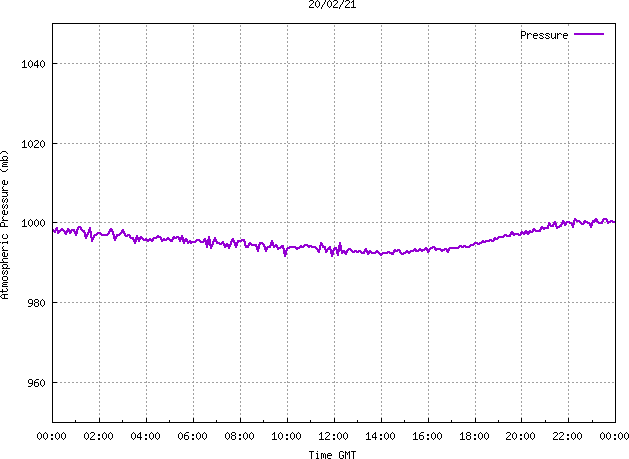
Task: Click the chart title date 20/02/21
Action: 332,4
